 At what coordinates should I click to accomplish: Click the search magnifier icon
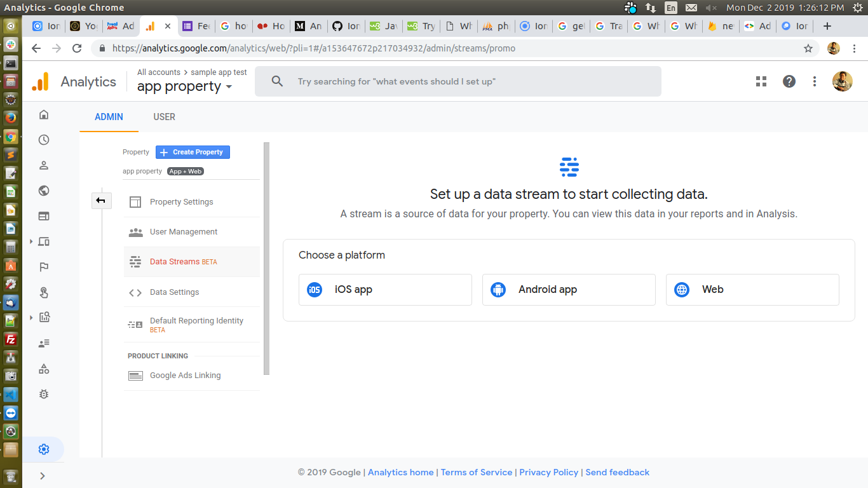(277, 81)
